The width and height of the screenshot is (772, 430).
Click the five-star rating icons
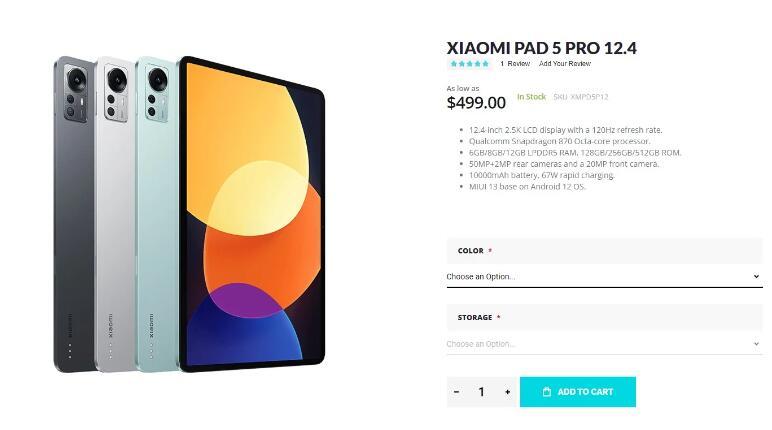pyautogui.click(x=469, y=64)
